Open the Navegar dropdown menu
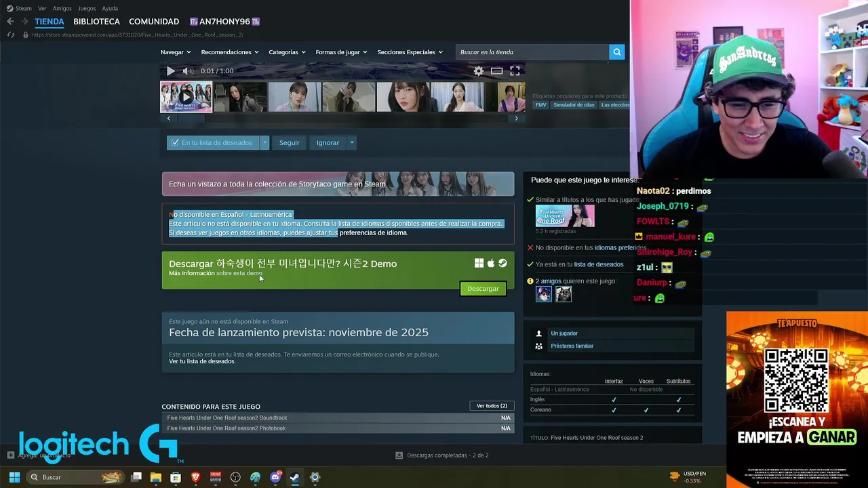 click(x=176, y=52)
